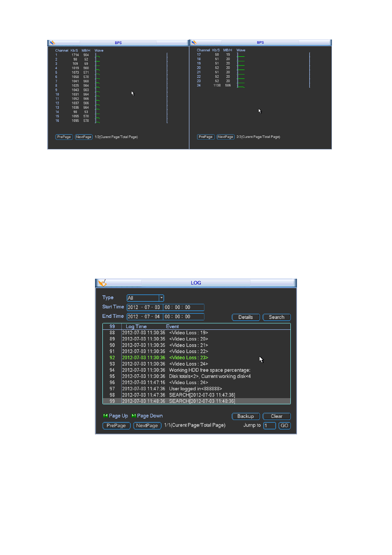Click the Log Time column header

click(x=136, y=326)
